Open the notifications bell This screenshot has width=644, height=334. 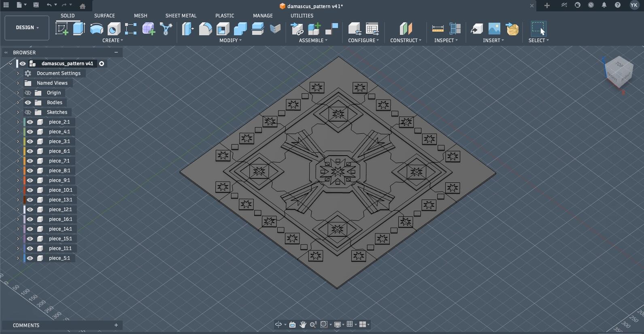604,5
